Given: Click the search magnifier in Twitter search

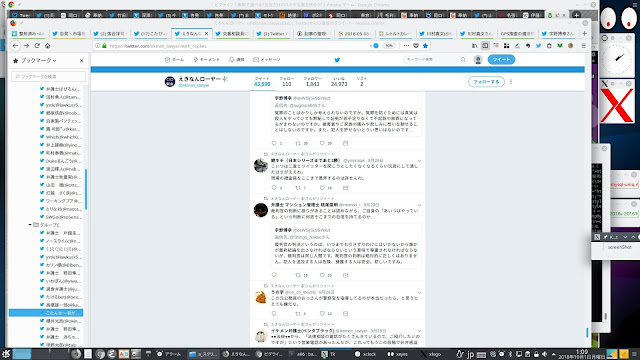Looking at the screenshot, I should pos(463,60).
